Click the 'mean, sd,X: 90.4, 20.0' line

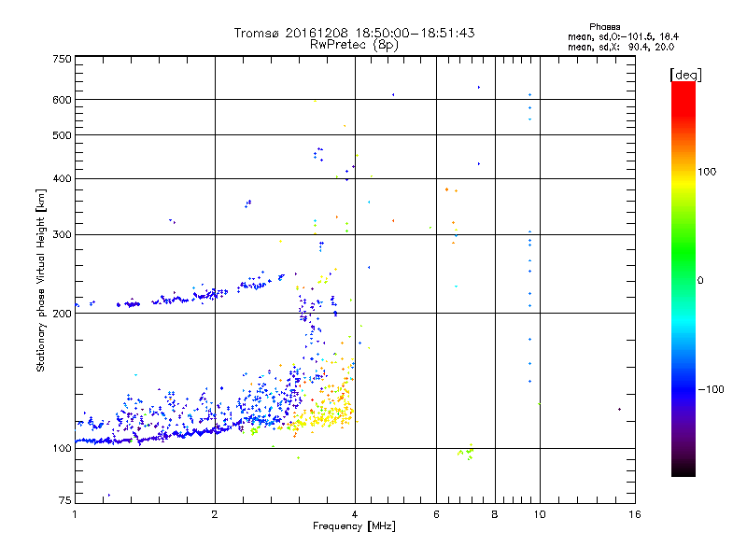tap(621, 47)
